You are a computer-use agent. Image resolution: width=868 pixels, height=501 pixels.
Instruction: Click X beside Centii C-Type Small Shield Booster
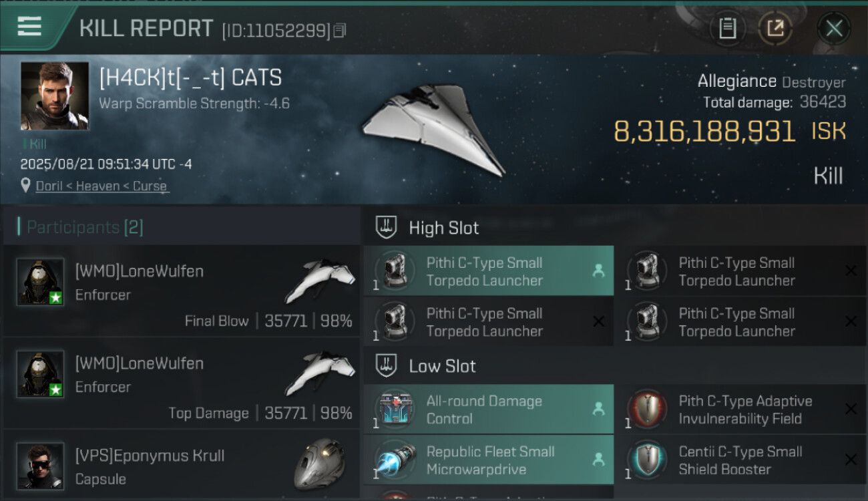click(x=851, y=460)
